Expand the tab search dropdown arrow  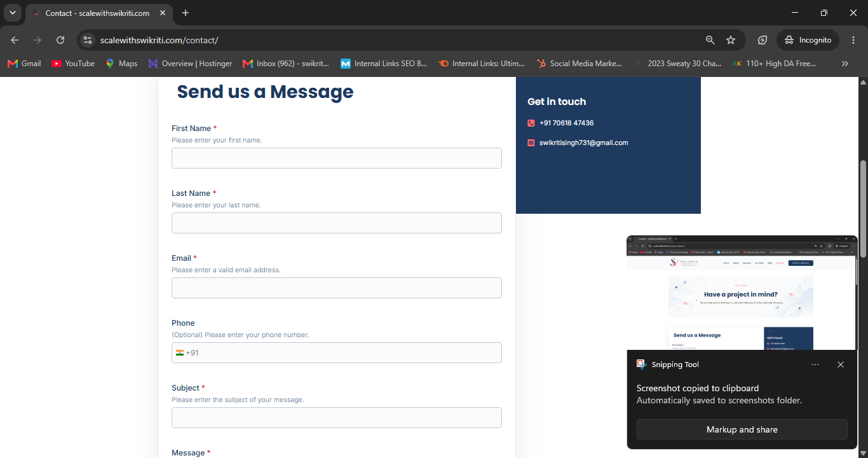pyautogui.click(x=12, y=13)
